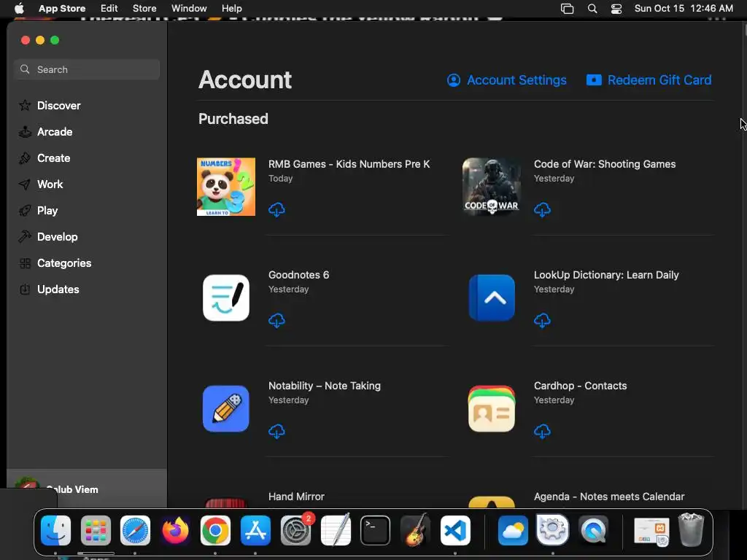This screenshot has width=747, height=560.
Task: Click the App Store search field
Action: coord(87,69)
